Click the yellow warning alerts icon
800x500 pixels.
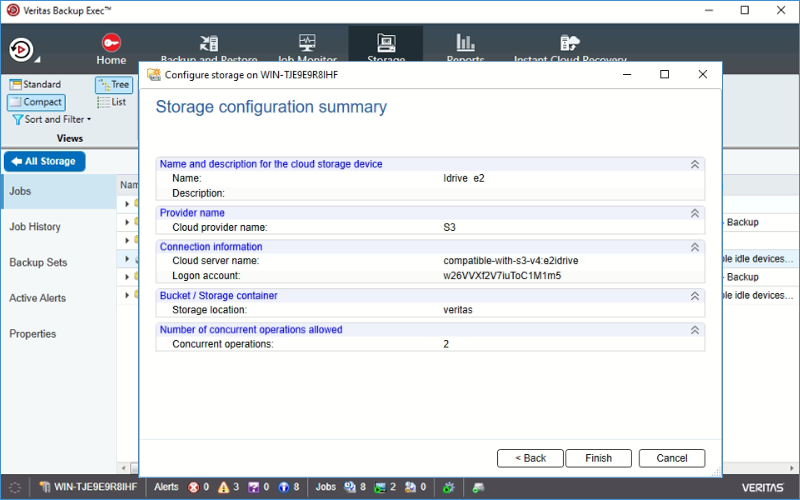click(223, 487)
